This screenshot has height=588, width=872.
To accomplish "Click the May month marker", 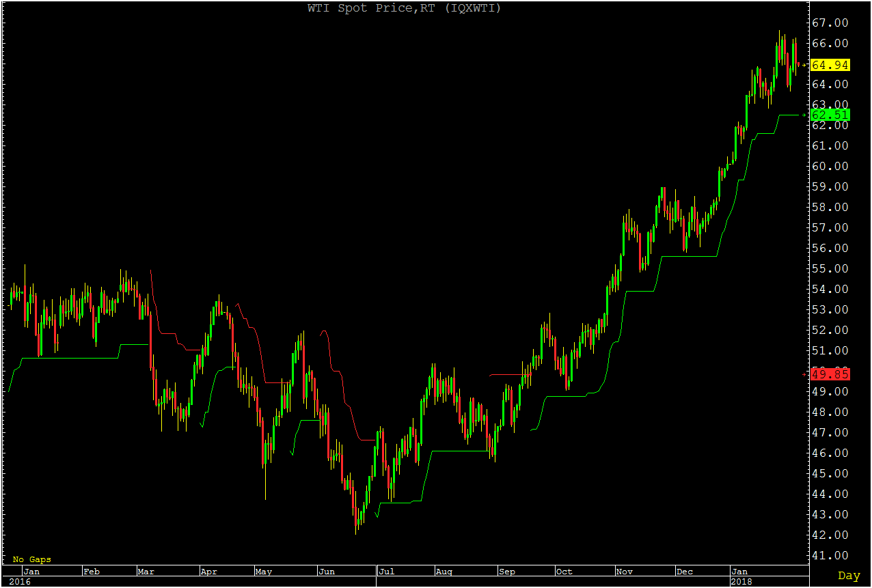I will tap(263, 572).
